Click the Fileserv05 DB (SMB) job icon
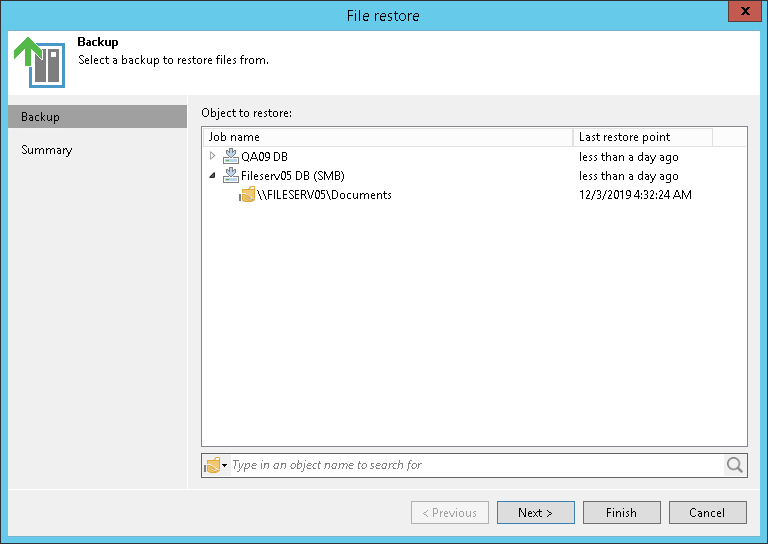This screenshot has width=768, height=544. (230, 175)
